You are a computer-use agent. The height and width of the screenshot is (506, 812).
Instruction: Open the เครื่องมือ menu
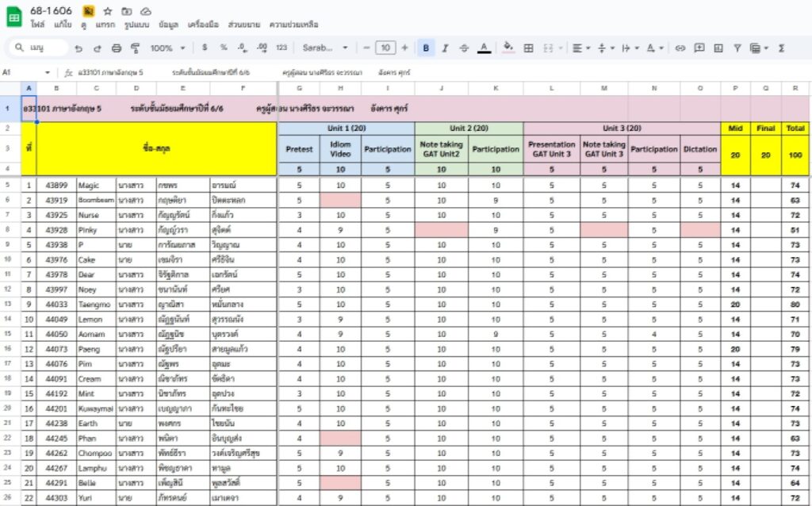(203, 25)
